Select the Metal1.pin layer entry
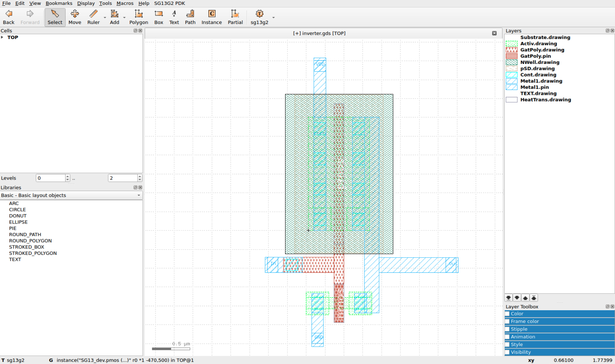This screenshot has height=364, width=615. [534, 87]
